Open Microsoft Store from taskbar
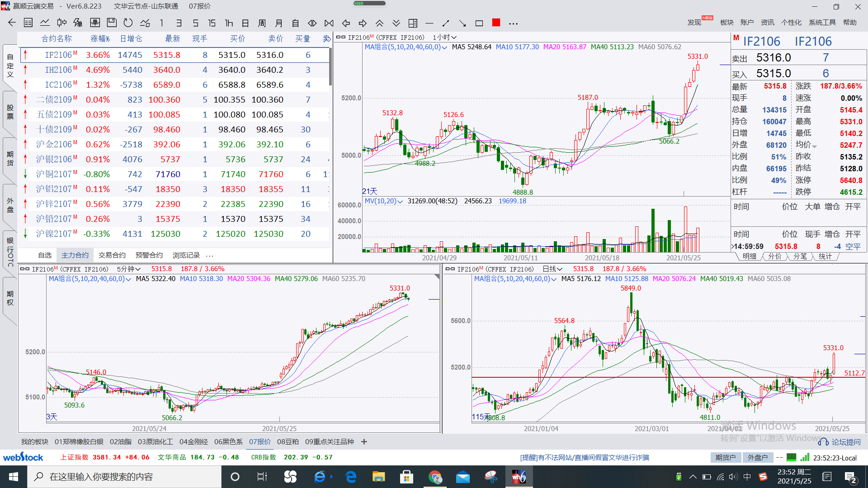This screenshot has width=868, height=488. click(x=406, y=477)
